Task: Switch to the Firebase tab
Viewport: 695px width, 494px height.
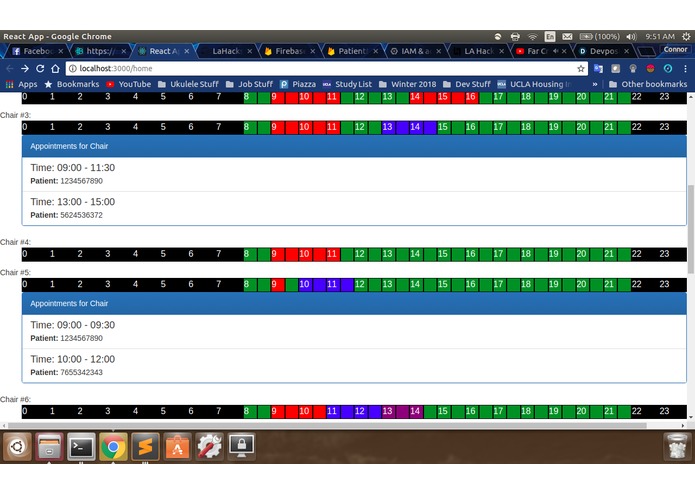Action: point(289,51)
